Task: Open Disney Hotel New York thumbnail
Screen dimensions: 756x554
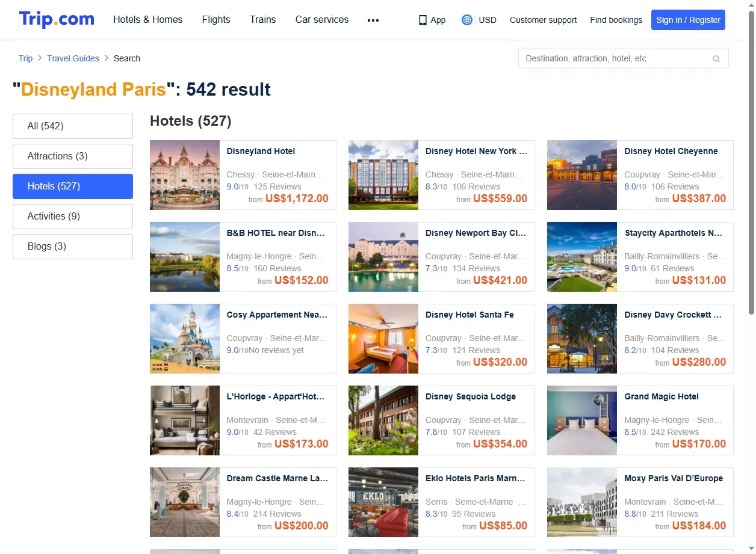Action: (x=383, y=175)
